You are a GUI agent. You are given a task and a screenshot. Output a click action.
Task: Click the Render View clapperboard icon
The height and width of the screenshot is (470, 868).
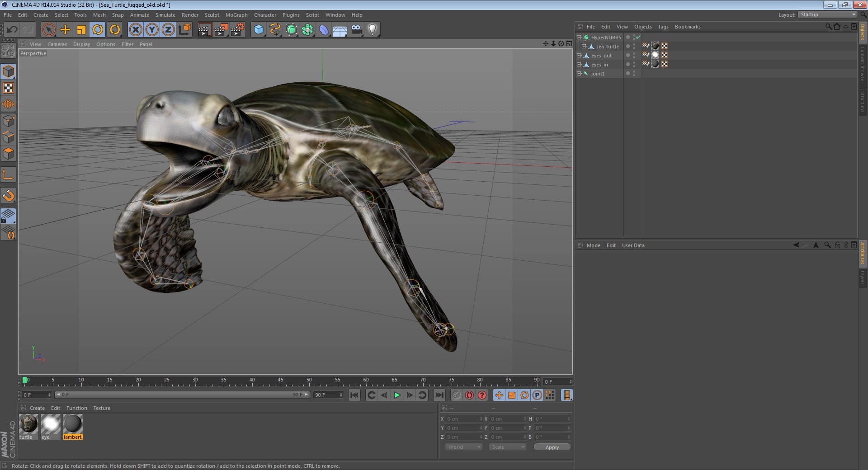pos(204,30)
